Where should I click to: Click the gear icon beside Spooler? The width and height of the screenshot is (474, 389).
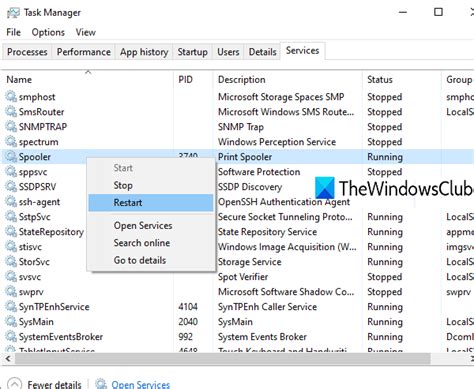(11, 157)
